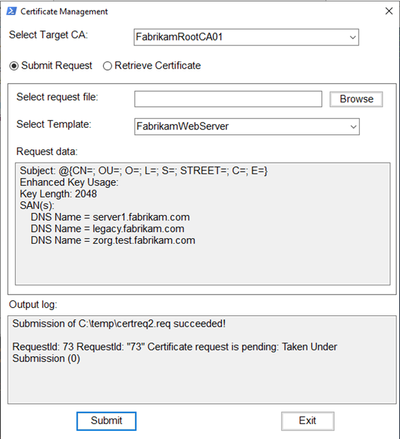Click the legacy.fabrikam.com DNS name line
The width and height of the screenshot is (400, 439).
[x=107, y=229]
